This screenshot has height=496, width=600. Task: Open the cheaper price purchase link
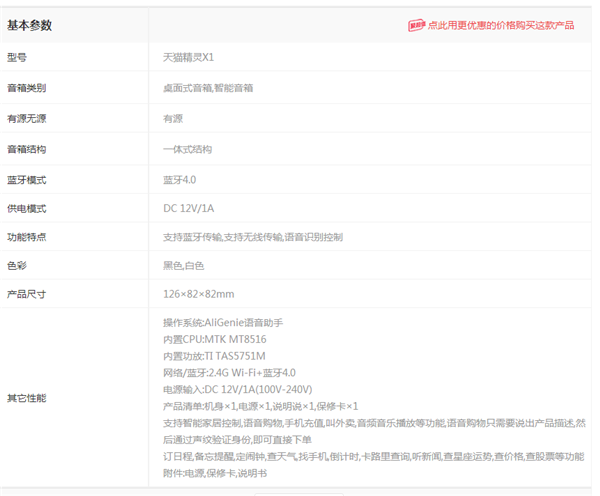[501, 25]
